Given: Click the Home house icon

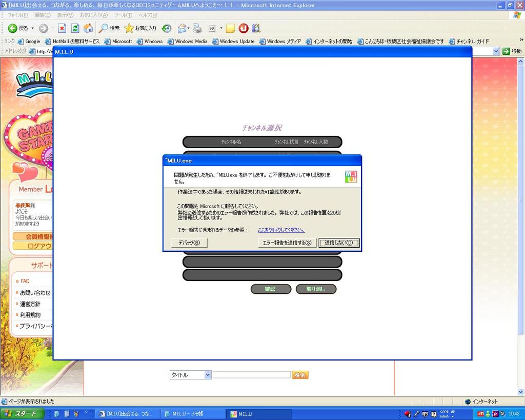Looking at the screenshot, I should [x=88, y=28].
